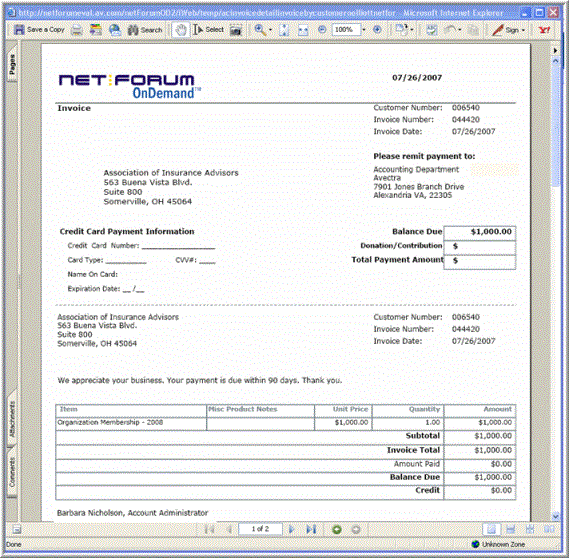Pick the Zoom In magnifier tool

pos(260,30)
